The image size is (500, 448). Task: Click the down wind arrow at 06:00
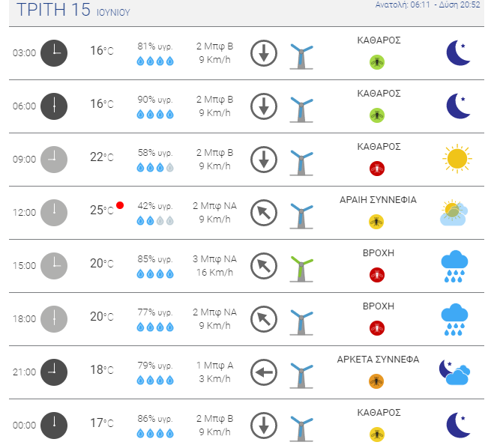click(264, 106)
